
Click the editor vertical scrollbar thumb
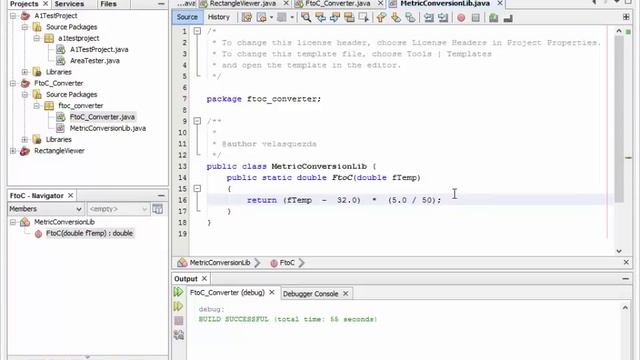[x=619, y=119]
